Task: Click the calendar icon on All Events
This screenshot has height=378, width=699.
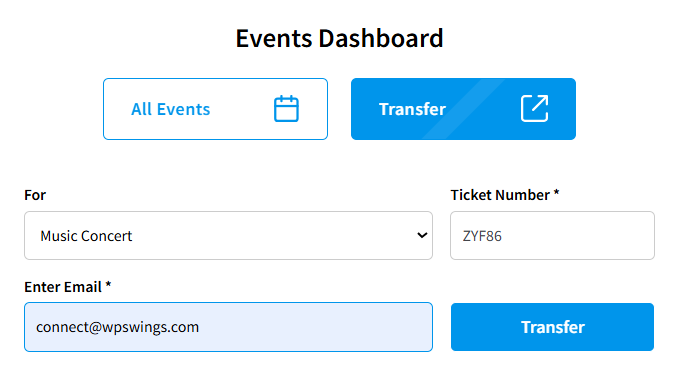Action: (x=286, y=109)
